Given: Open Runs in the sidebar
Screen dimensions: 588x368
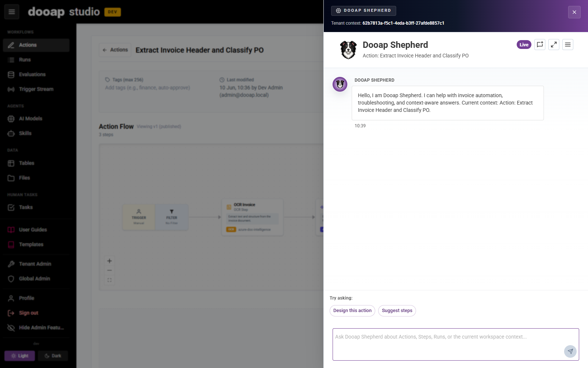Looking at the screenshot, I should coord(36,60).
